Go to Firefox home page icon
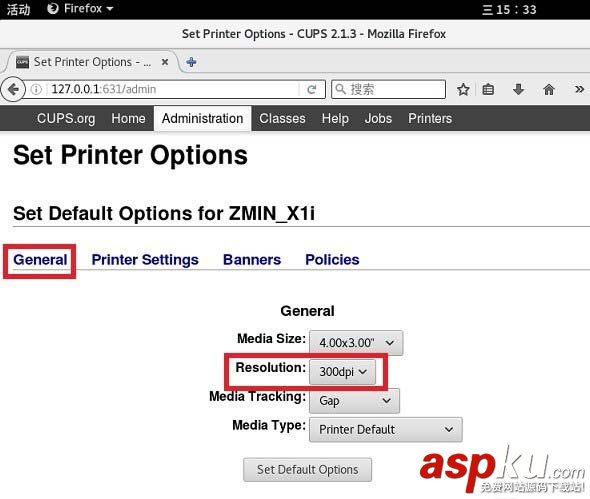 click(x=549, y=90)
